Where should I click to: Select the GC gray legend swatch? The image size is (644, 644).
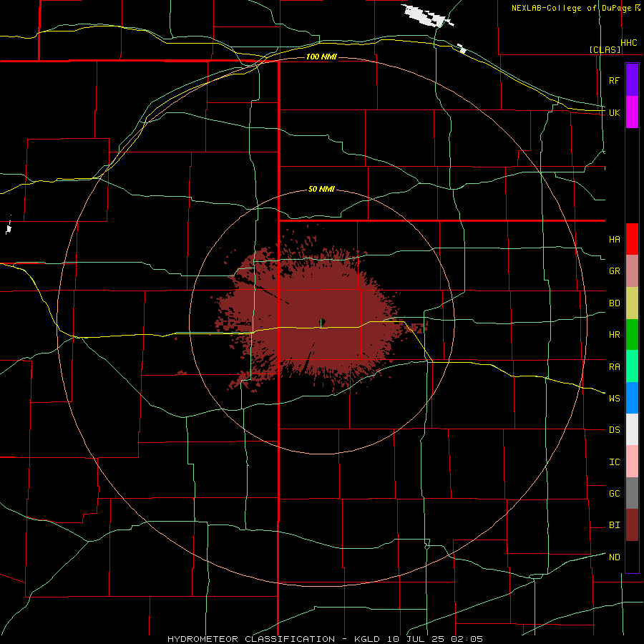[x=632, y=493]
